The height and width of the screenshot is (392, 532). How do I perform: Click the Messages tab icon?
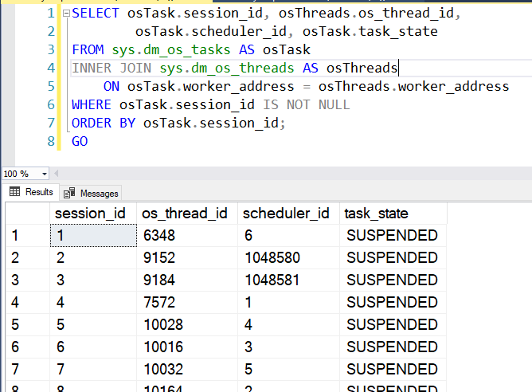pos(69,193)
